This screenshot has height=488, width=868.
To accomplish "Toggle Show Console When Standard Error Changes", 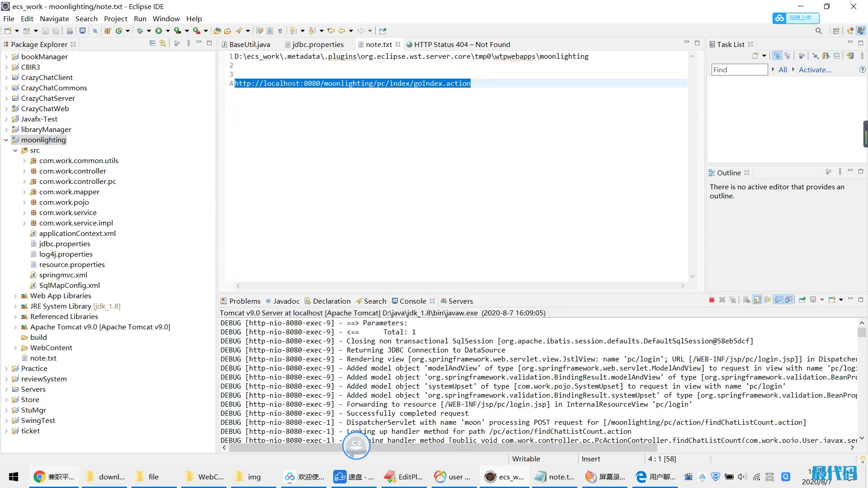I will [x=789, y=300].
